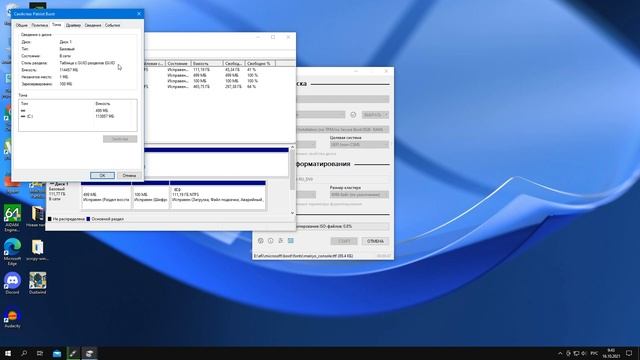Open the clock and date in the taskbar
The height and width of the screenshot is (360, 640).
coord(611,353)
